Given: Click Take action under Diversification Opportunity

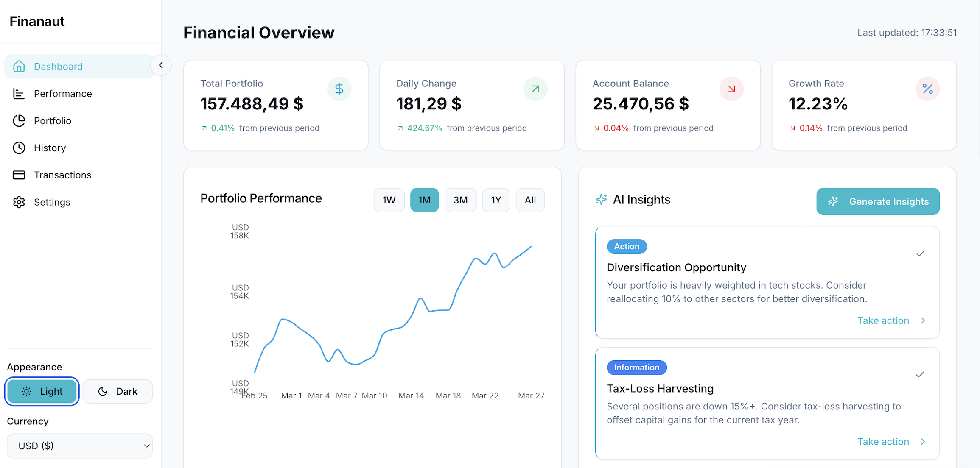Looking at the screenshot, I should pos(883,320).
